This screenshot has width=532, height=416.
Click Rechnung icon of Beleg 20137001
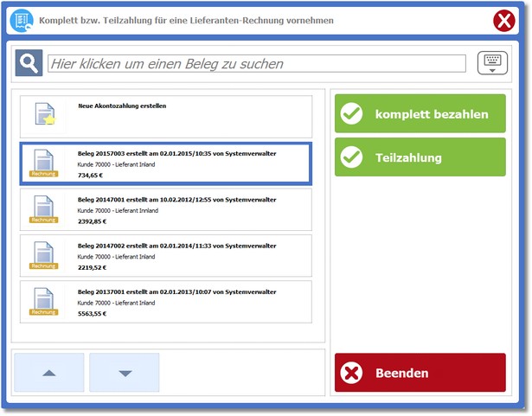pos(43,301)
